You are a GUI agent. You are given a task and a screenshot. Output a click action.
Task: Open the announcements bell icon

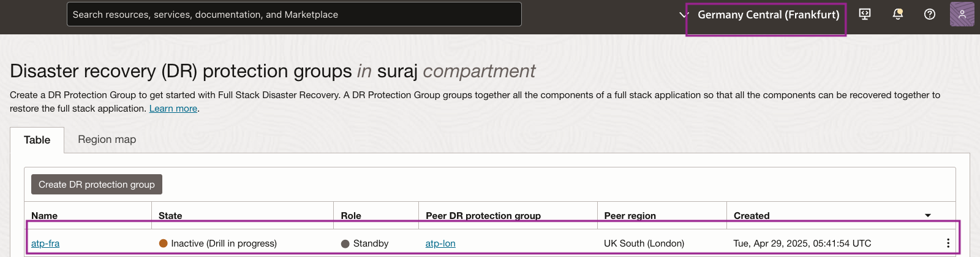click(x=898, y=14)
